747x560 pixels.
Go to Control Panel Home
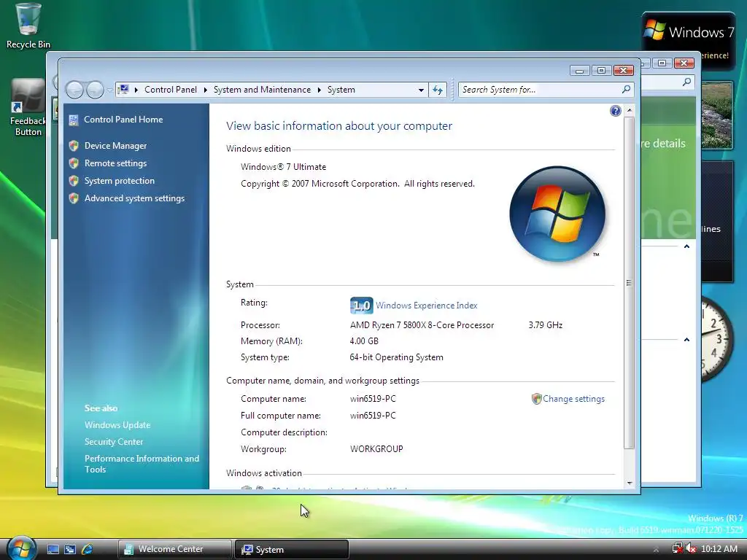tap(123, 120)
